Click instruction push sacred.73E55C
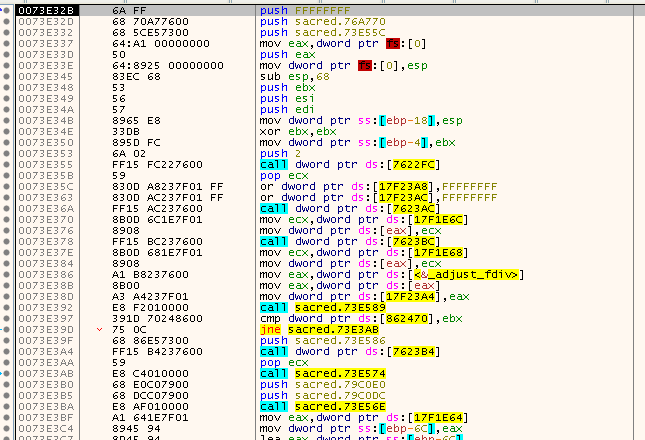 tap(322, 32)
